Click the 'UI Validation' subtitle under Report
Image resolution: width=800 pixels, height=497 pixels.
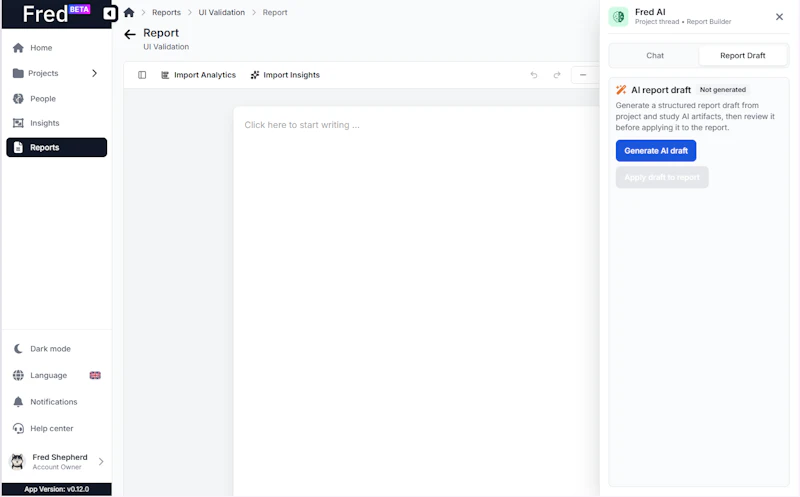(x=166, y=46)
